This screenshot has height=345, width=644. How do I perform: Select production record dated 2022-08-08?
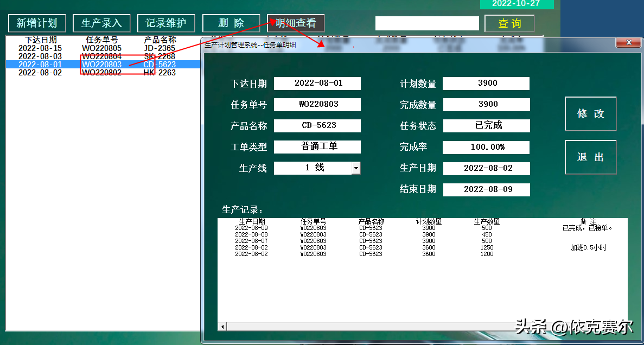coord(422,234)
